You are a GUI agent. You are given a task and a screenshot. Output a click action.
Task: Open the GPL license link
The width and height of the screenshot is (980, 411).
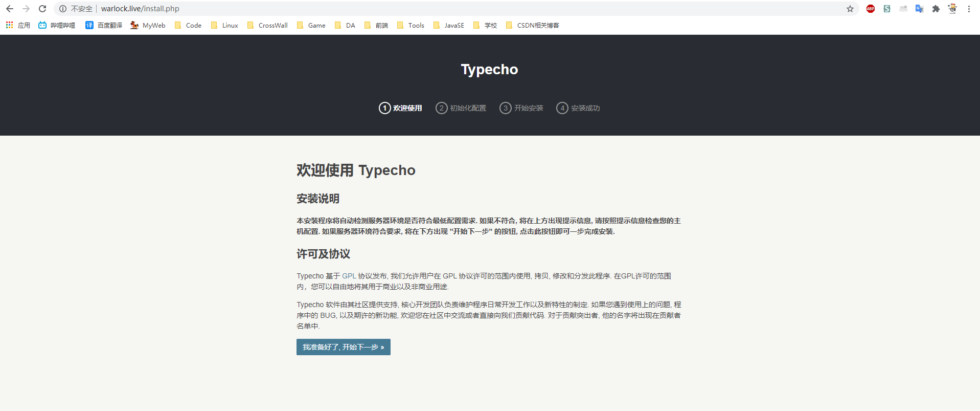349,276
